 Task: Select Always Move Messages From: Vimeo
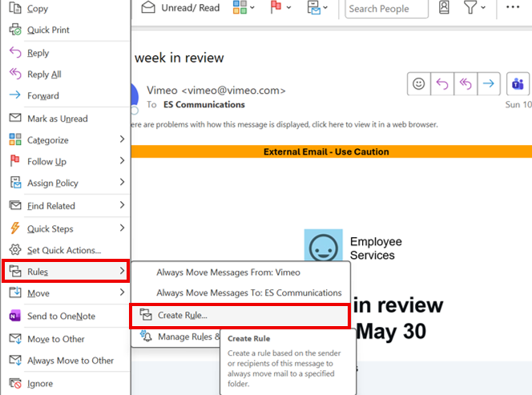(x=228, y=272)
